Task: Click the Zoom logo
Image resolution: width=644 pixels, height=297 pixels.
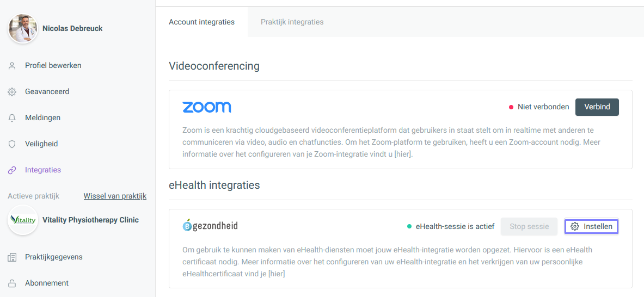Action: 206,107
